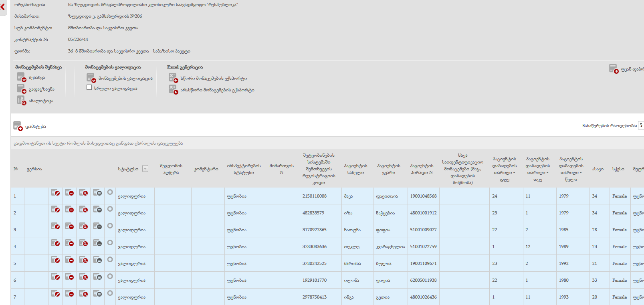
Task: Select the radio button in row 5
Action: pos(110,260)
